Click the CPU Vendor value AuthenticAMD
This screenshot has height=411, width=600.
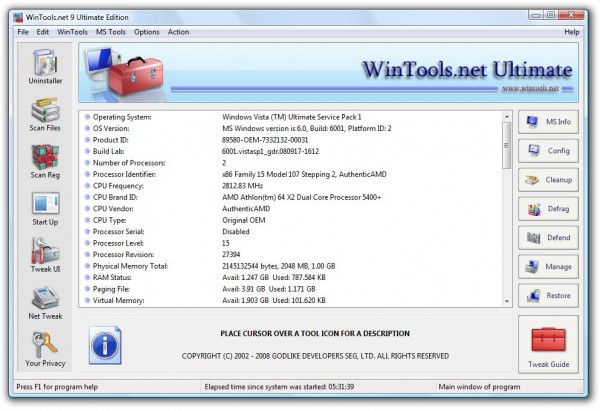246,209
